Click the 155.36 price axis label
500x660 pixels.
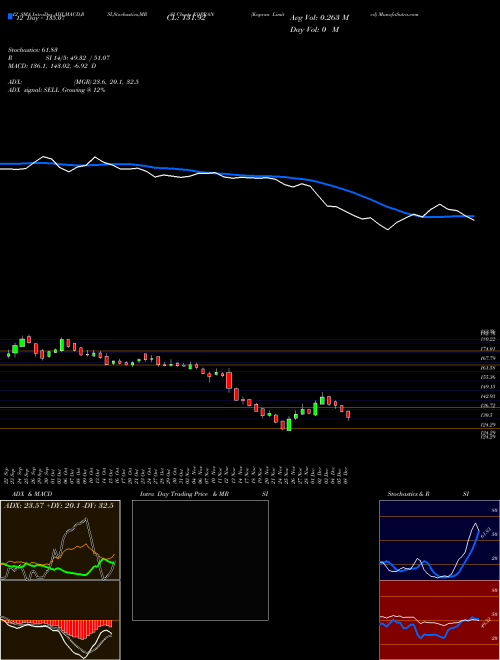(488, 377)
